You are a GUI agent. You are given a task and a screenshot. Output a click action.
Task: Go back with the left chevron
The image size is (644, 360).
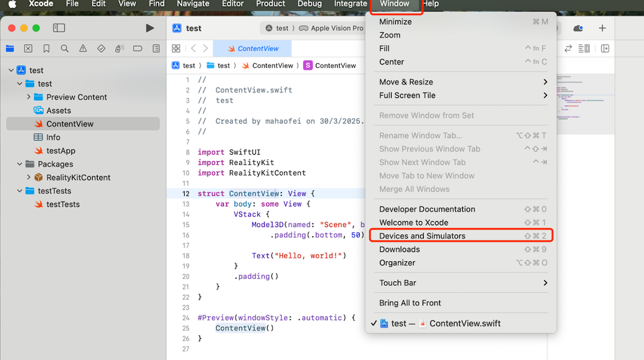pyautogui.click(x=193, y=48)
